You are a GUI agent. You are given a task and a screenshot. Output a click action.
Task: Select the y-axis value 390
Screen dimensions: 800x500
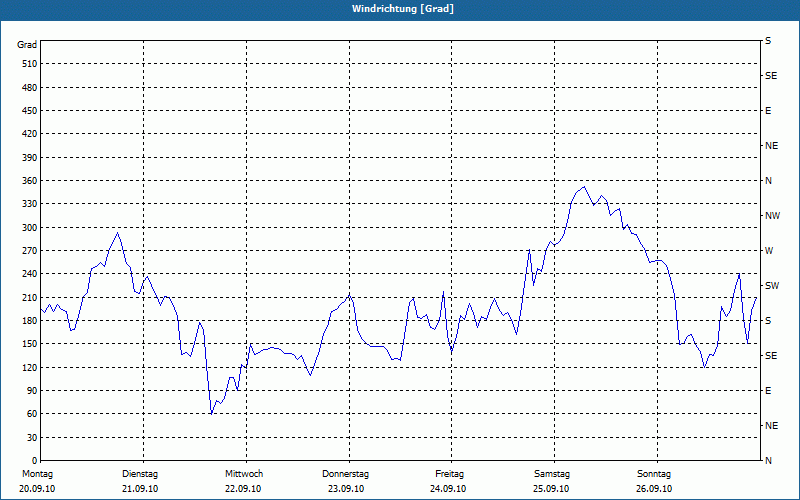30,158
